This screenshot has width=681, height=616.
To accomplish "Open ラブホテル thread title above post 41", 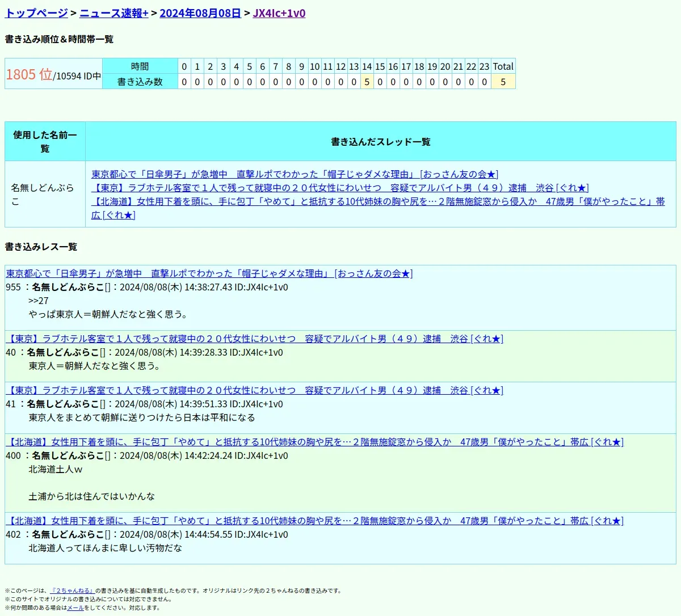I will 254,390.
